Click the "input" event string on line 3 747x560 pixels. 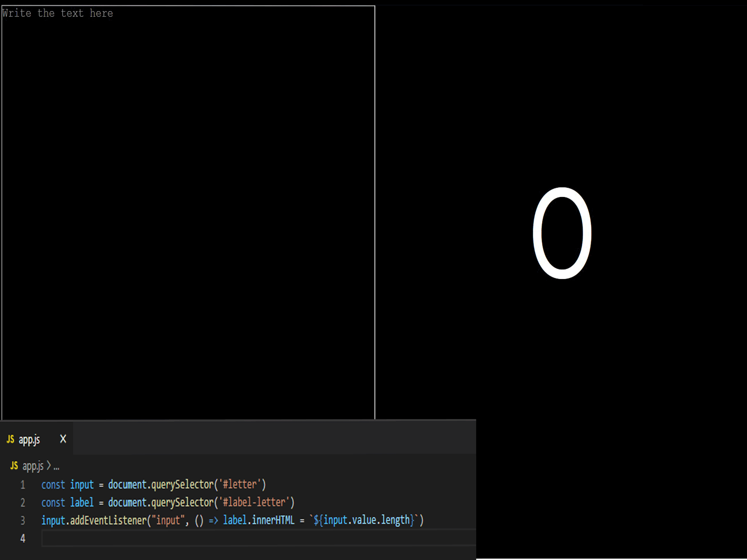pos(168,520)
